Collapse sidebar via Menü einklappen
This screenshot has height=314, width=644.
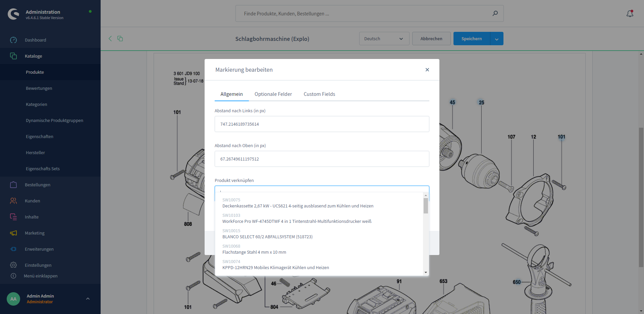pos(40,276)
